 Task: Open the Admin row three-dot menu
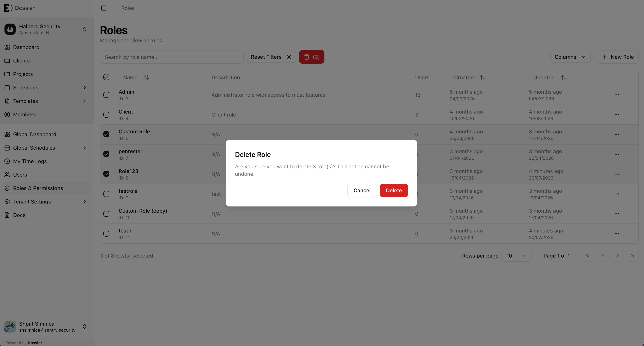[x=617, y=95]
